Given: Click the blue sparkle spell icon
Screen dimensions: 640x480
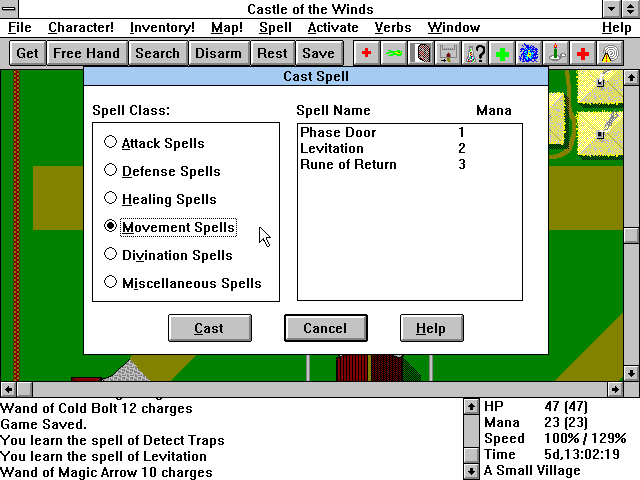Looking at the screenshot, I should click(529, 53).
